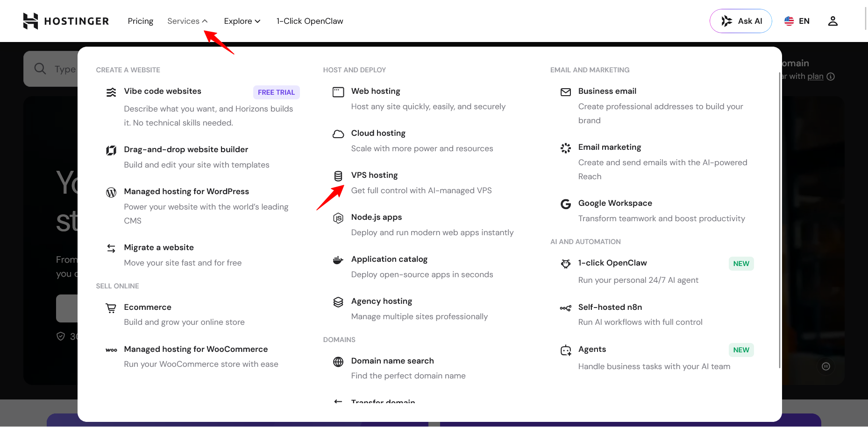Click the Domain name search globe icon

tap(338, 362)
